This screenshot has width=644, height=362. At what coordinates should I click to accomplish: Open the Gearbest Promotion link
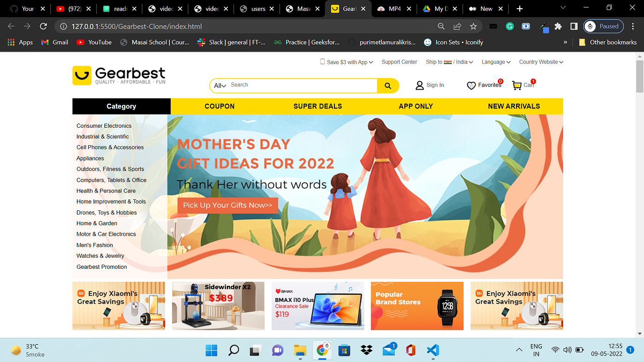102,267
